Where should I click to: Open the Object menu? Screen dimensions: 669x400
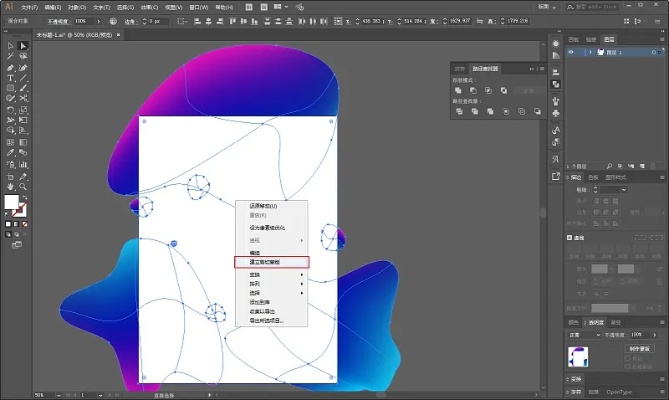[77, 7]
